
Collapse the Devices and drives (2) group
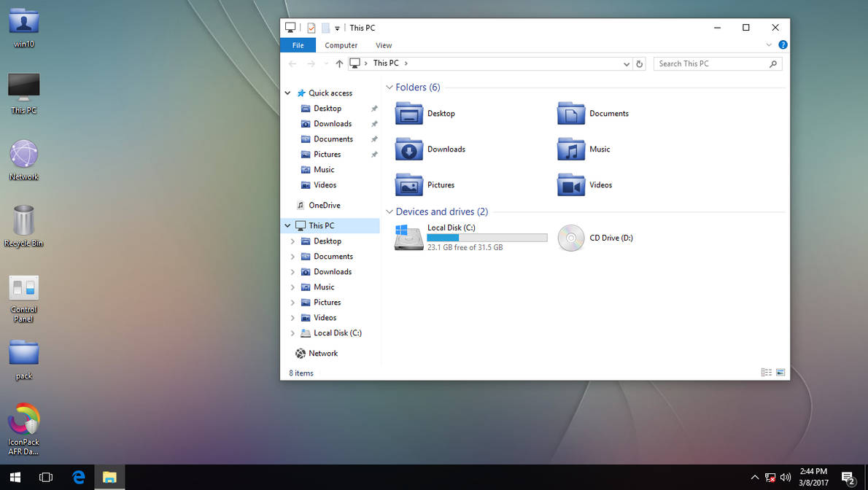click(390, 212)
